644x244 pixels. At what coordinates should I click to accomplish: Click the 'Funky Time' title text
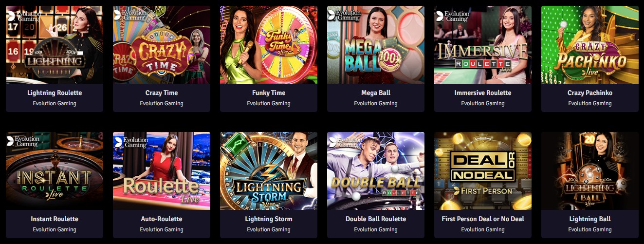[269, 93]
